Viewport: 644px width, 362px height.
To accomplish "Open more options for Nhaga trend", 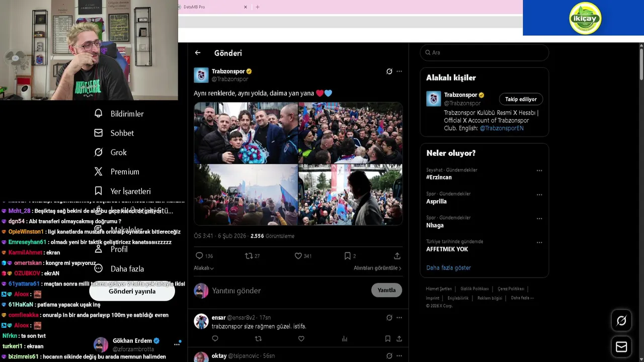I will point(539,219).
